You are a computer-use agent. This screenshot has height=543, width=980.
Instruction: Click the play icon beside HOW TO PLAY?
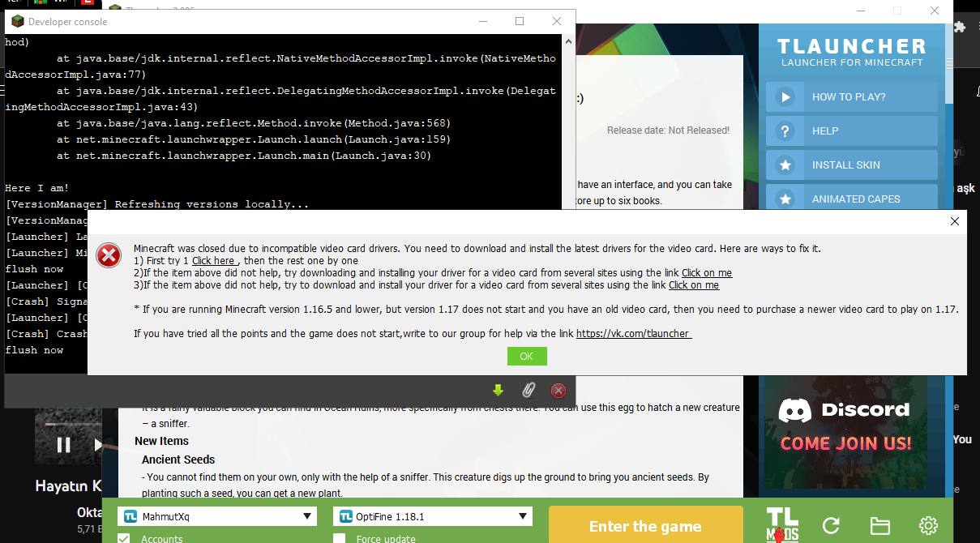[785, 97]
